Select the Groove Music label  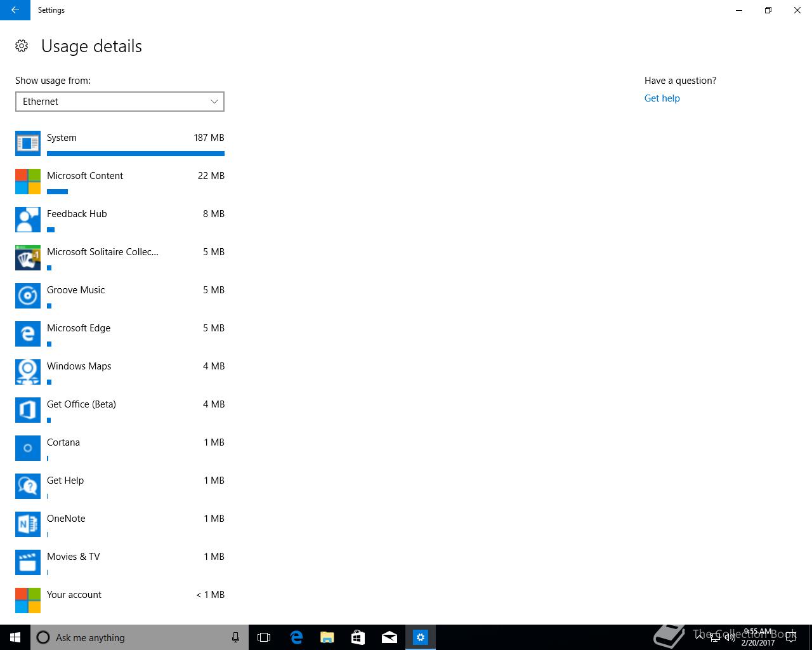(75, 290)
